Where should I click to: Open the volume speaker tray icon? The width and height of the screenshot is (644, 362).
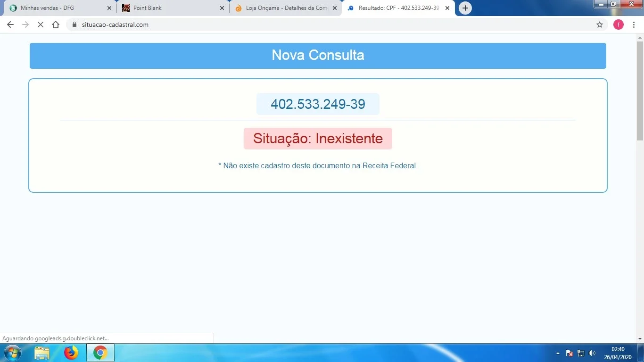[592, 353]
